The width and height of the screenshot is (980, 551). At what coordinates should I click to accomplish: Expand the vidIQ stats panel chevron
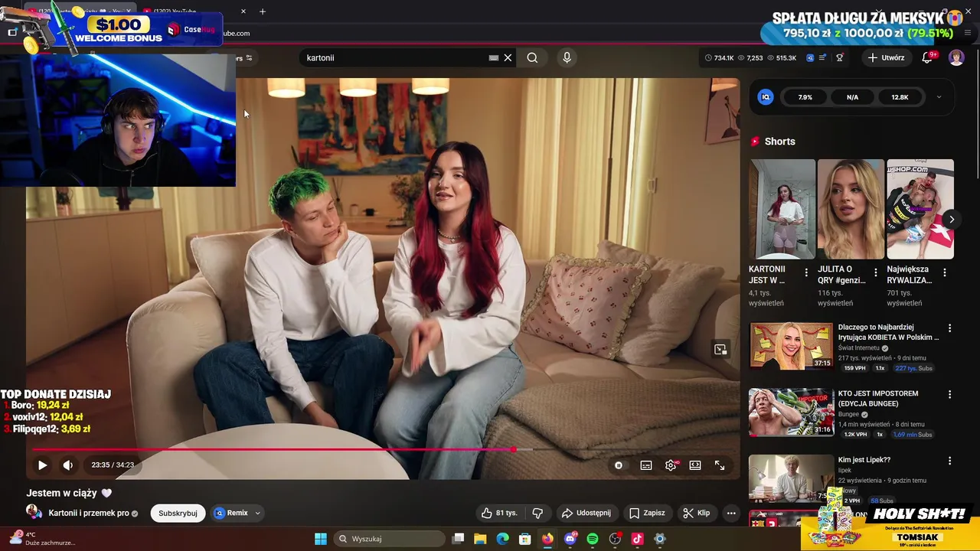[x=939, y=97]
